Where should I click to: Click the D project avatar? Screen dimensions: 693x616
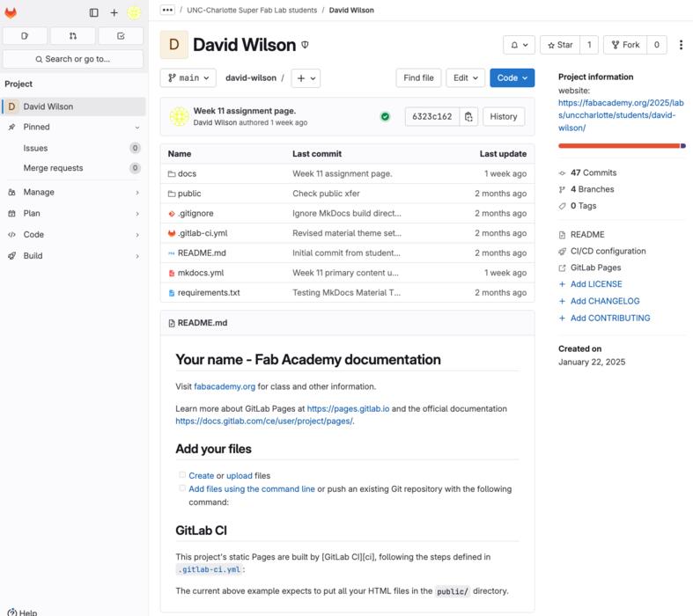(174, 45)
